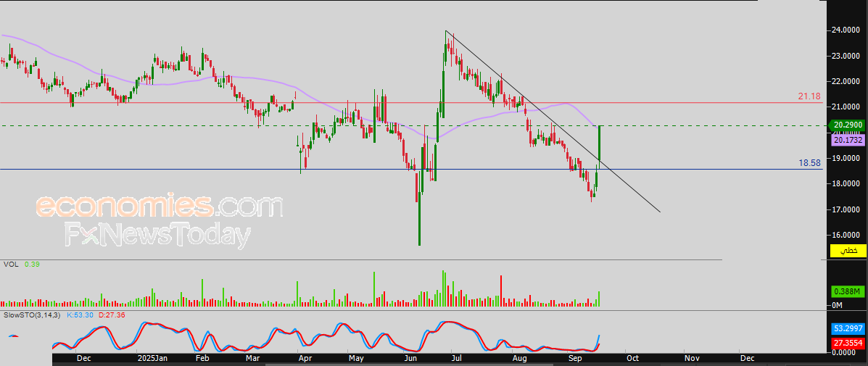Screen dimensions: 868x366
Task: Select the purple 20.1732 moving average tag
Action: [848, 141]
